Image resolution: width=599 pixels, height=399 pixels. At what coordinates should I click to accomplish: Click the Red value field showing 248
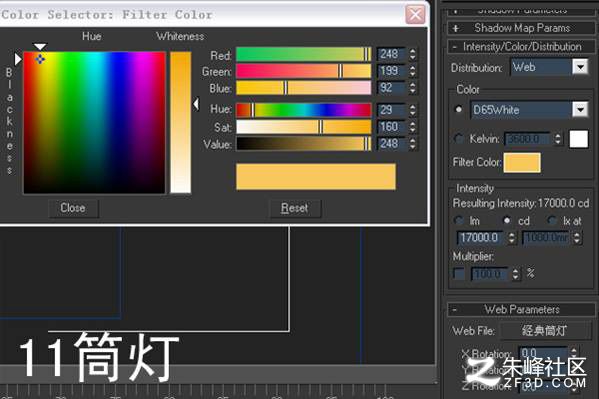(x=391, y=54)
